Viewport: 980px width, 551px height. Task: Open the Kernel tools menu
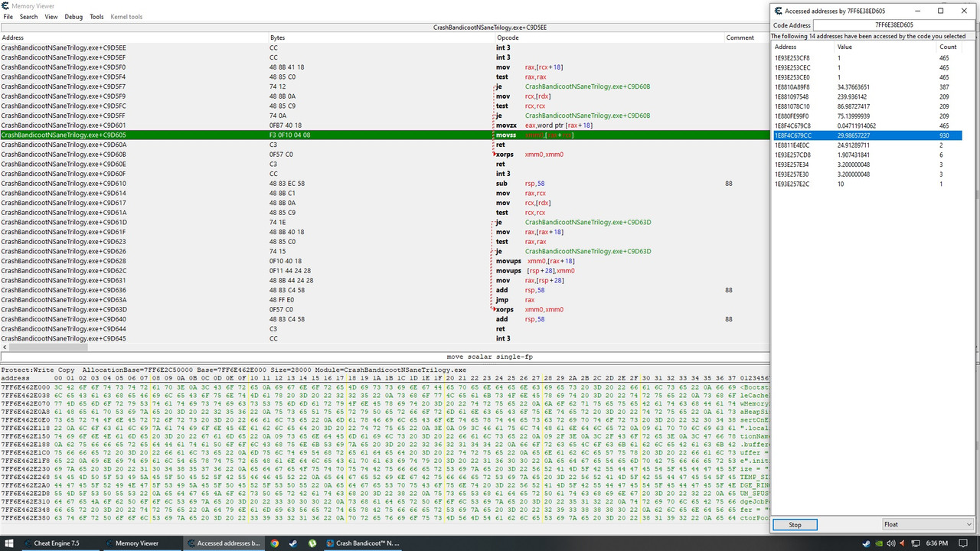(126, 16)
